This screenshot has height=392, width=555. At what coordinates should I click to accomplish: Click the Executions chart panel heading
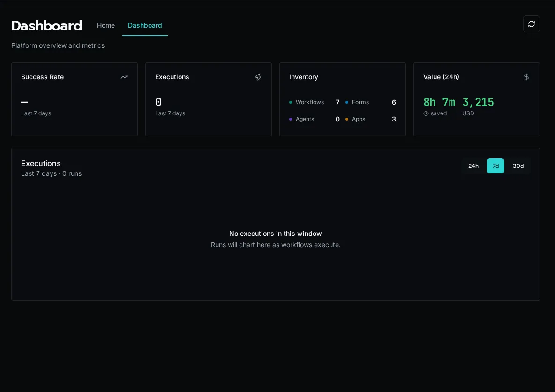click(x=41, y=164)
